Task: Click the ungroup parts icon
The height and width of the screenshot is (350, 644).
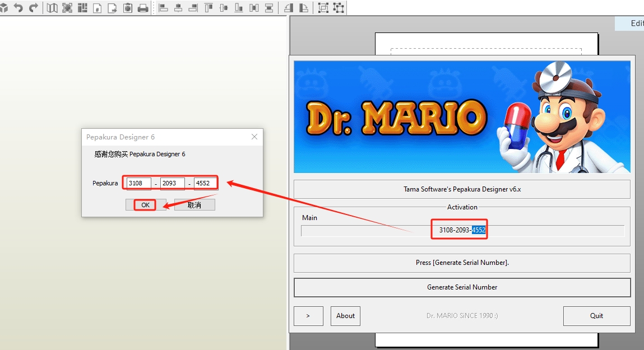Action: coord(339,8)
